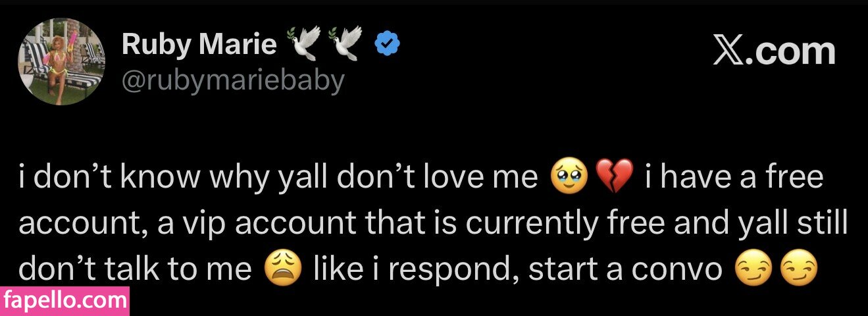Click the second dove emoji beside the badge
This screenshot has width=868, height=316.
[x=346, y=45]
